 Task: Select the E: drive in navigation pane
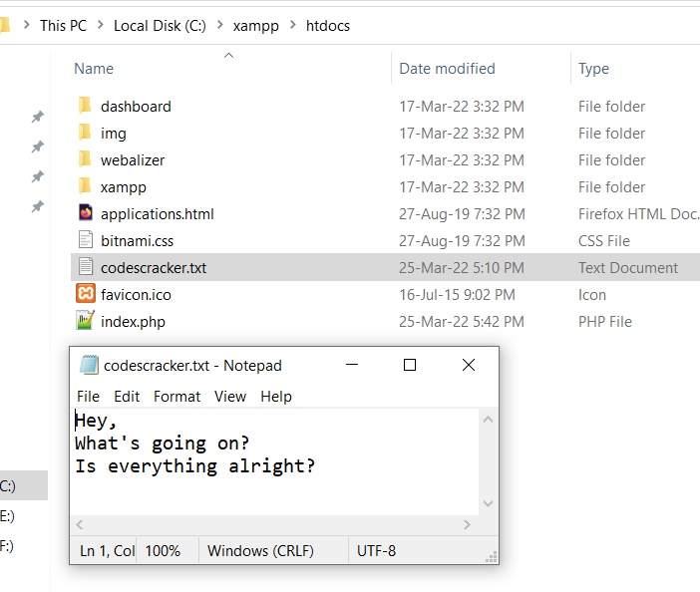click(7, 515)
